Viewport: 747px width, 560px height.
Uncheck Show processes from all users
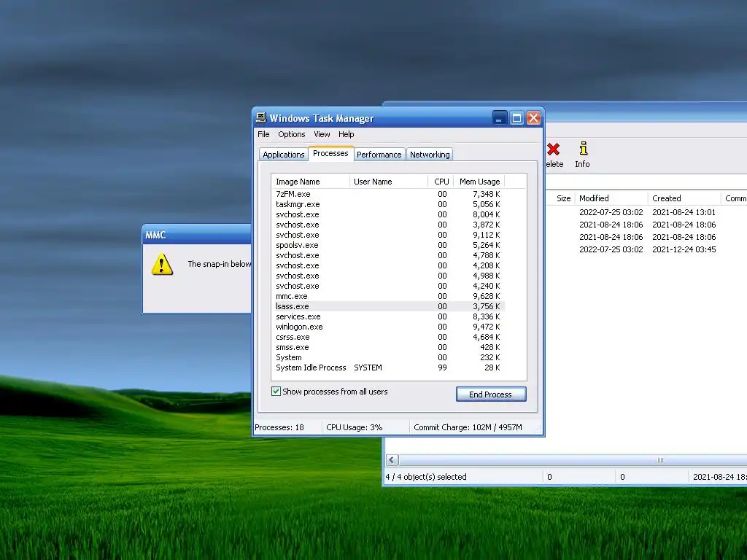coord(276,392)
